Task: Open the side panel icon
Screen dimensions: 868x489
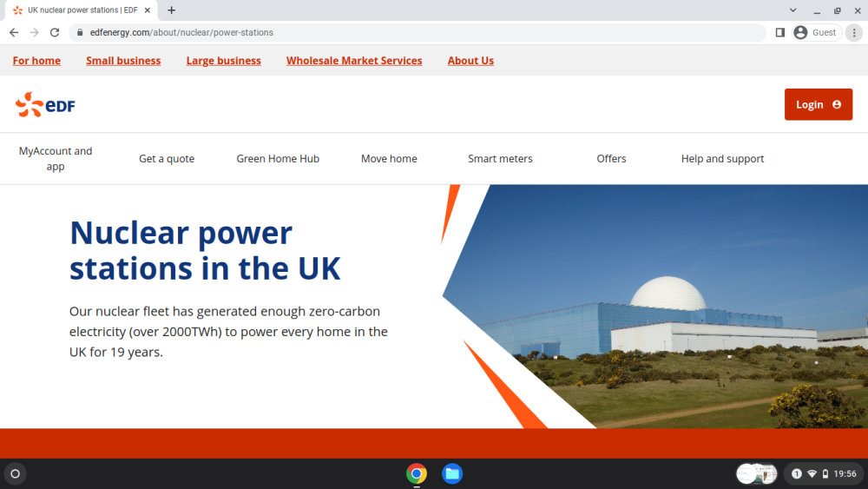Action: [x=780, y=33]
